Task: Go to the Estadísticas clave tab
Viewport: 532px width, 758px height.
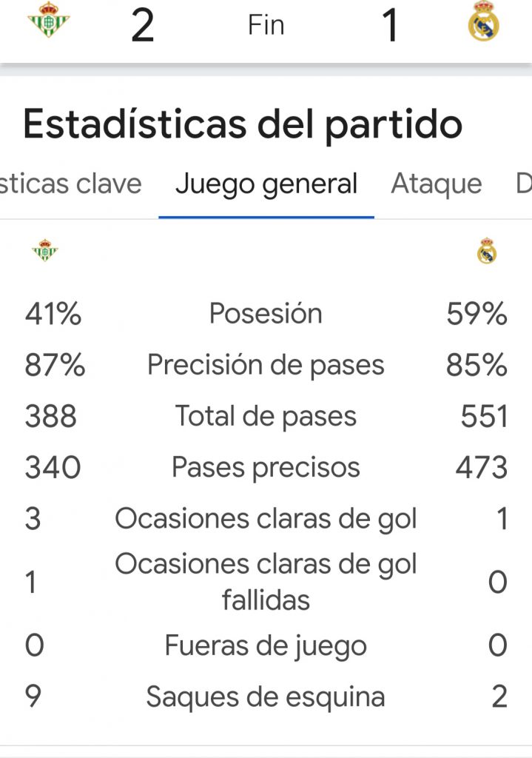Action: pyautogui.click(x=70, y=184)
